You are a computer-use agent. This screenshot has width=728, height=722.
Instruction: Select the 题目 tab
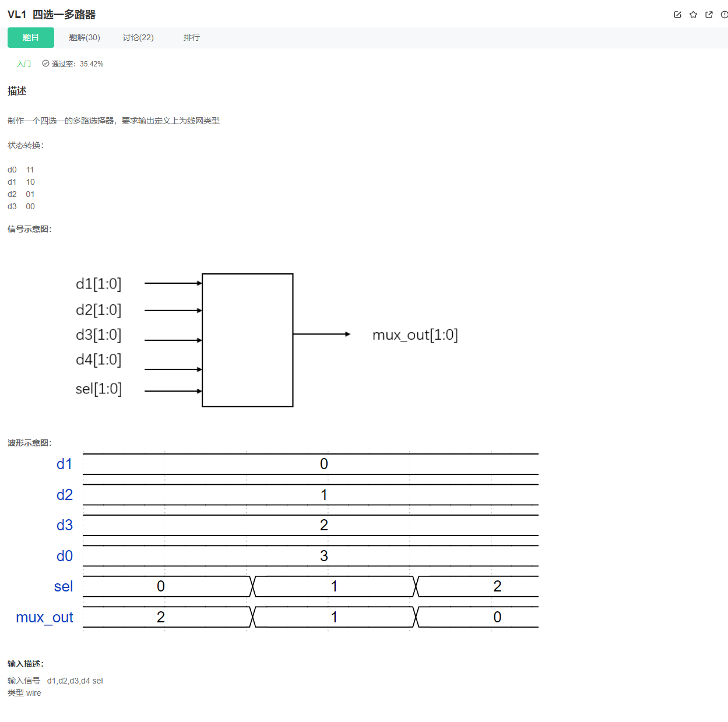point(31,37)
